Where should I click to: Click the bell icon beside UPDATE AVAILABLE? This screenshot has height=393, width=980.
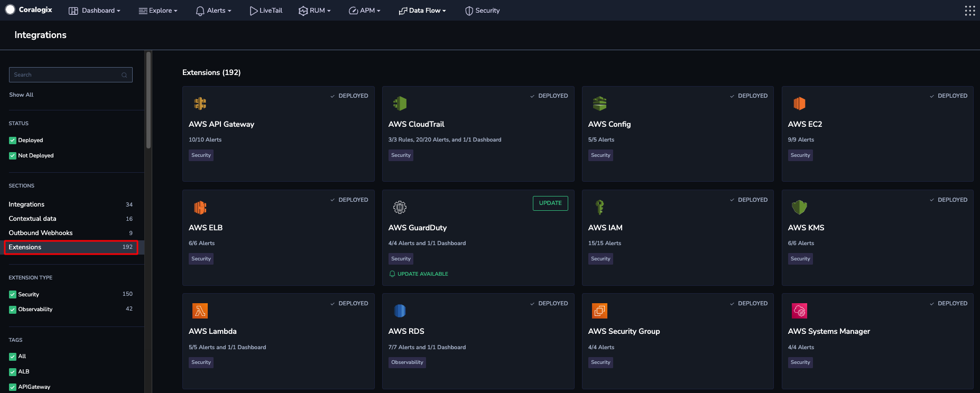pyautogui.click(x=392, y=274)
